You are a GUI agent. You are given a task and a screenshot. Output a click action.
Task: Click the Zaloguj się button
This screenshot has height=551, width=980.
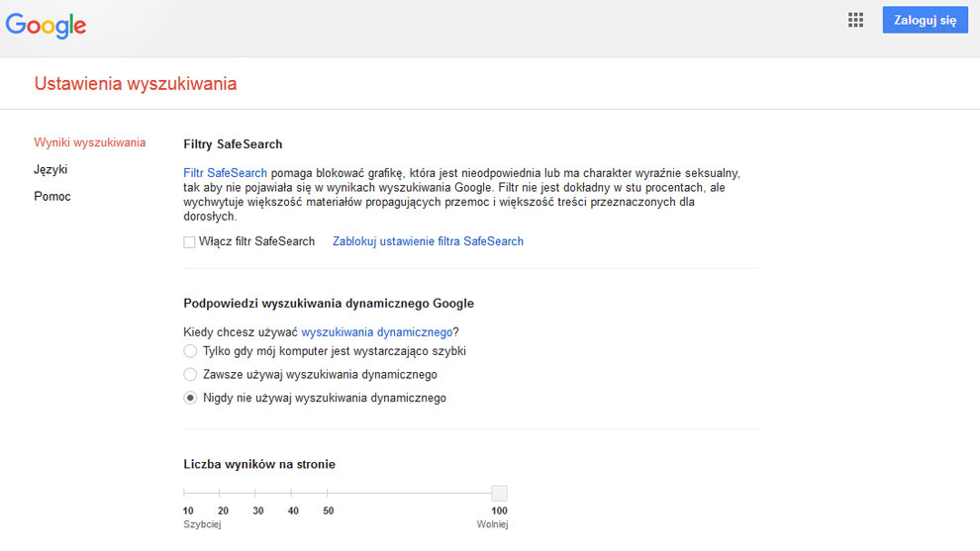925,20
